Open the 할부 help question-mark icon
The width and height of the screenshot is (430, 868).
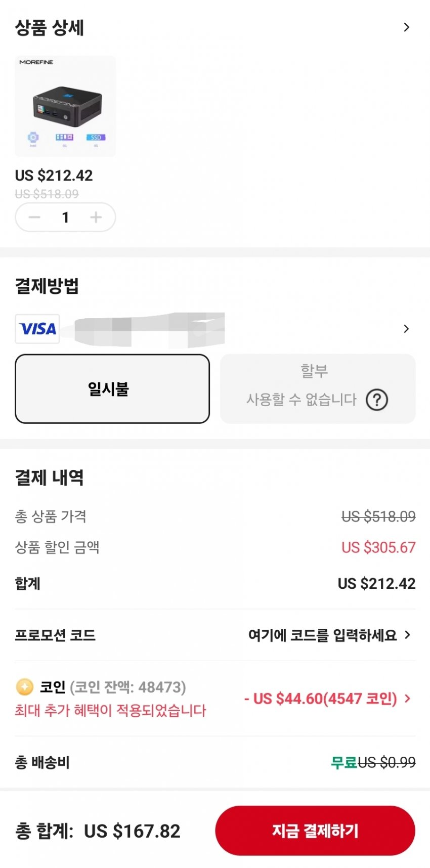coord(377,400)
